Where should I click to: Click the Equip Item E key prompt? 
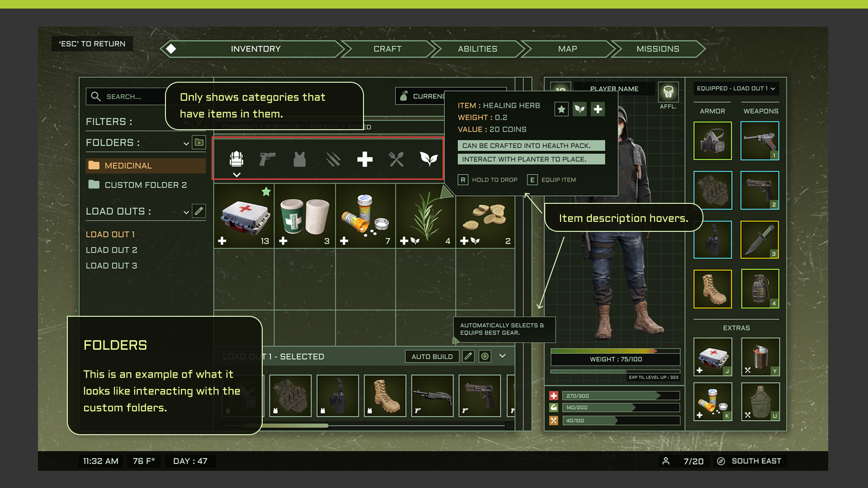click(x=552, y=180)
